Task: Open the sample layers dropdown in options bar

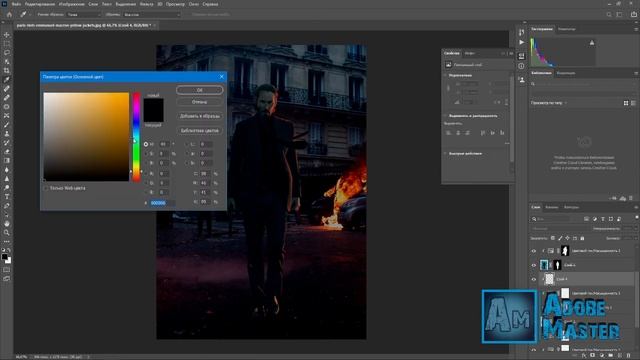Action: point(152,14)
